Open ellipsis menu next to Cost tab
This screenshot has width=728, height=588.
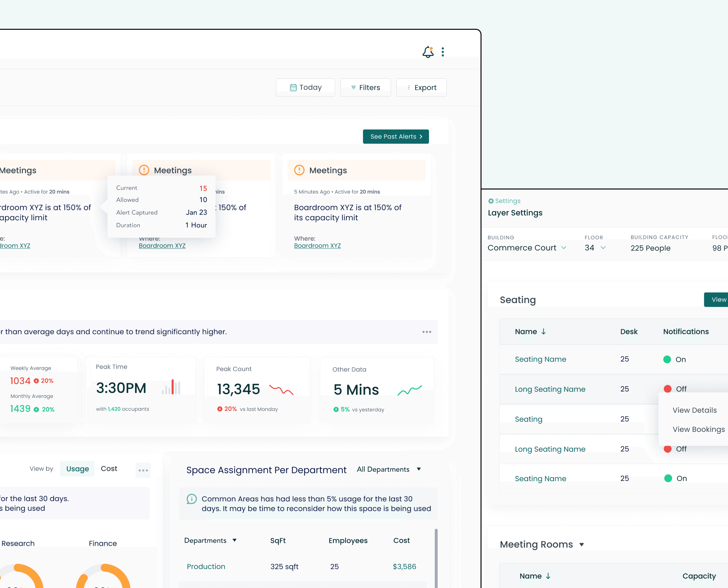point(143,470)
